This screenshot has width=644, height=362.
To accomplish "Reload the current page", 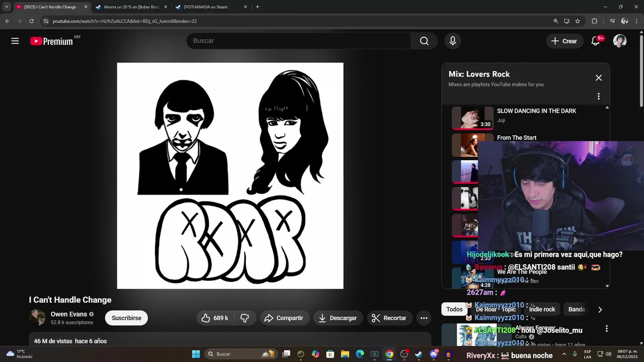I will [x=31, y=21].
